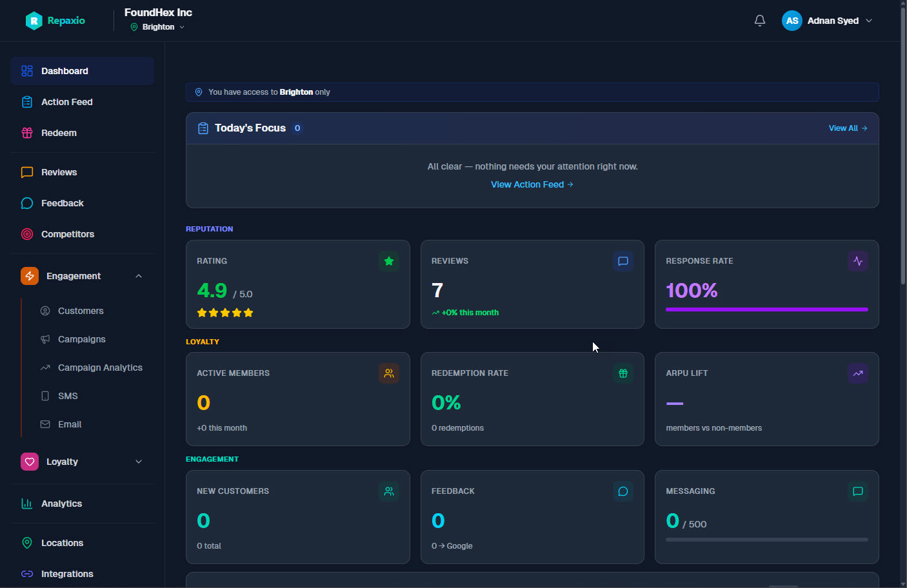Screen dimensions: 907x588
Task: Click the AS user avatar
Action: click(x=792, y=21)
